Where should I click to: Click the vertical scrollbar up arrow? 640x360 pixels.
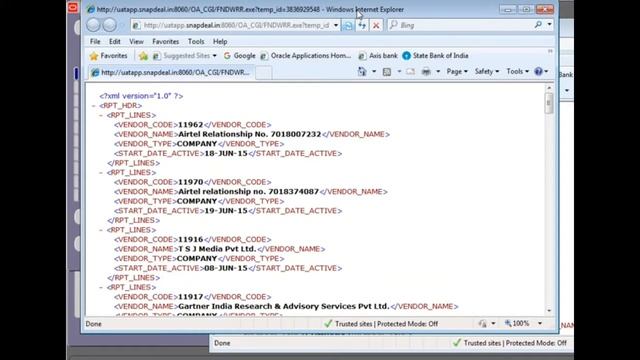point(549,88)
